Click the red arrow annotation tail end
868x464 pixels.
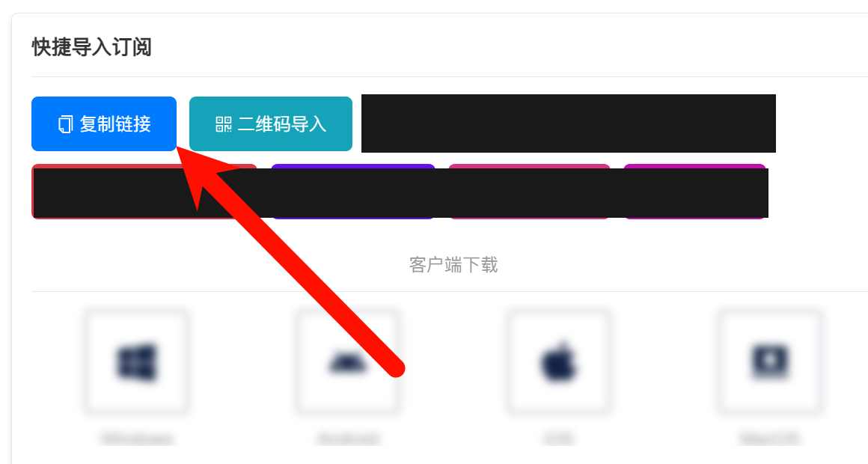coord(395,367)
